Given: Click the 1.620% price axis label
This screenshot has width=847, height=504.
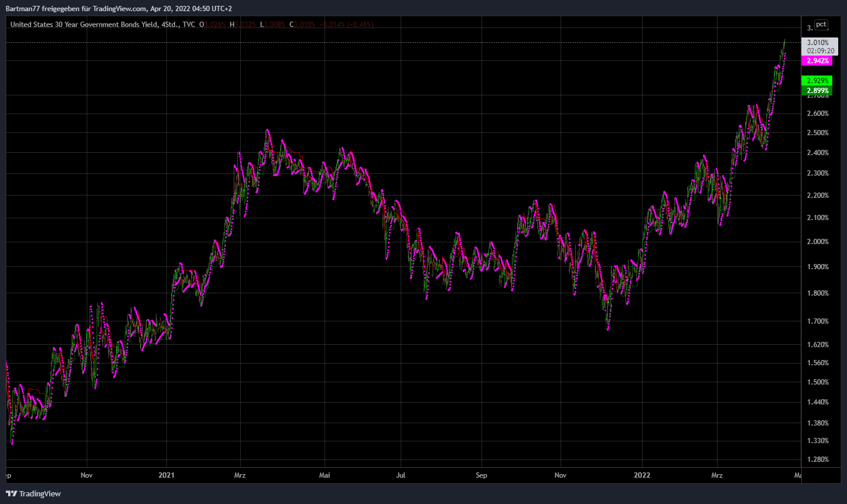Looking at the screenshot, I should (x=818, y=345).
